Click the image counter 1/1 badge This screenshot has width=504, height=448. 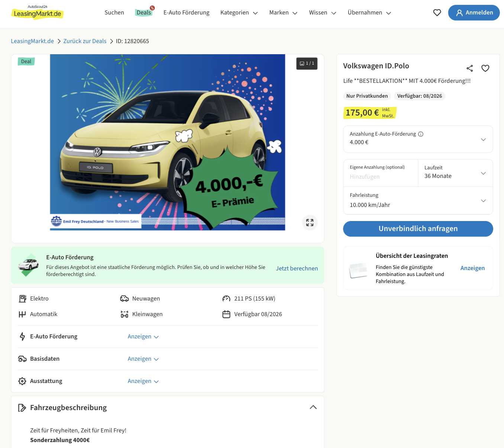tap(307, 64)
